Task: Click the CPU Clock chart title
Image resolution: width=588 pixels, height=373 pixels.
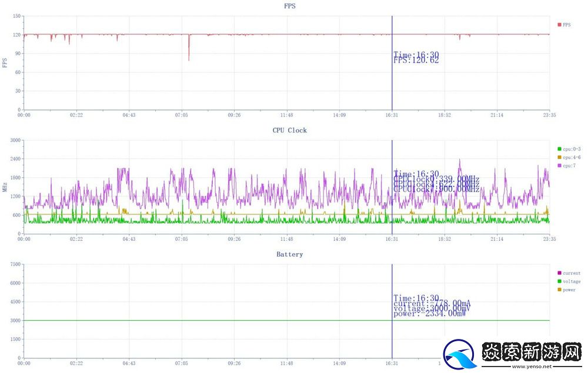Action: click(x=289, y=130)
